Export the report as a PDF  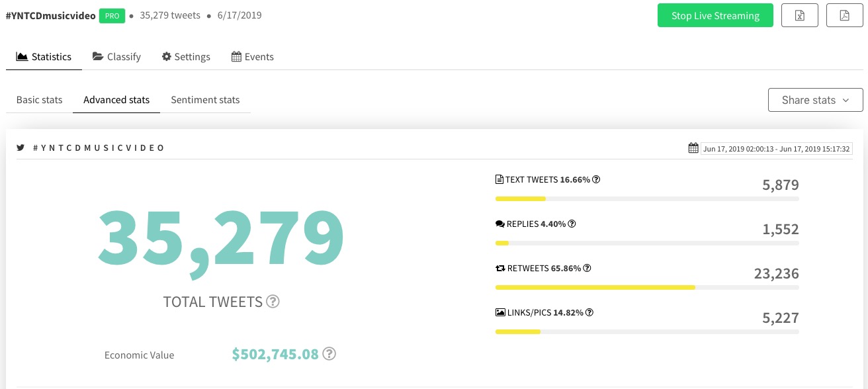844,15
